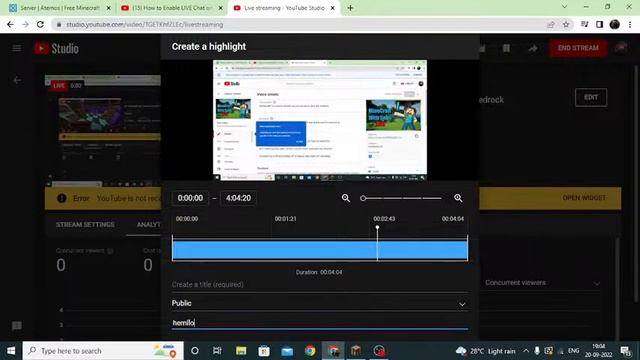Click the Duration 00:04:04 label
The height and width of the screenshot is (360, 640).
tap(319, 272)
